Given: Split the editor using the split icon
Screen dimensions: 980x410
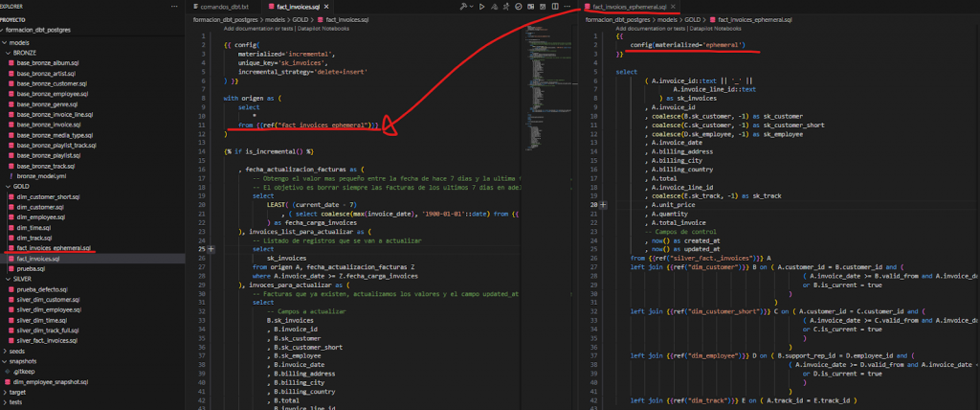Looking at the screenshot, I should [x=553, y=7].
